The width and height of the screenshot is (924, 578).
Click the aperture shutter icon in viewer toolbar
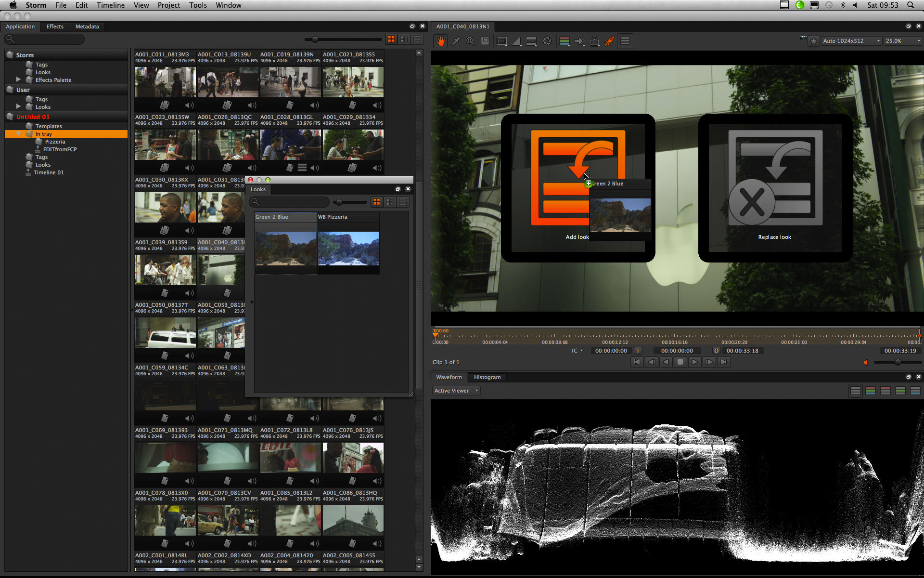coord(547,41)
